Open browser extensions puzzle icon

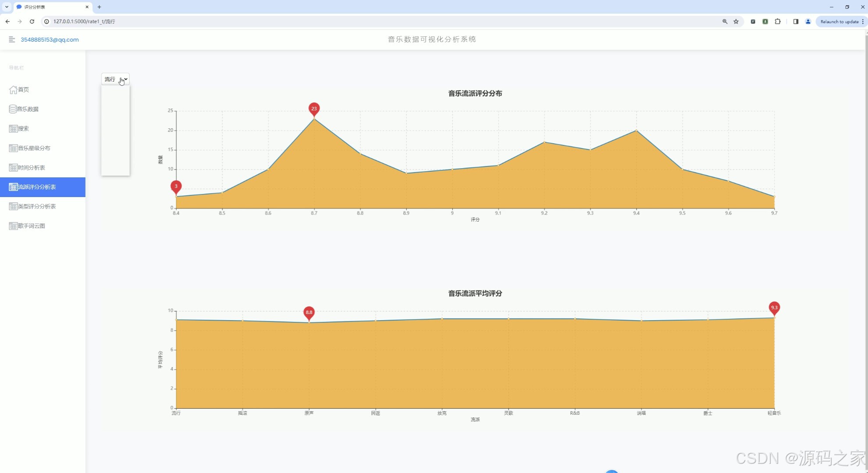point(778,21)
